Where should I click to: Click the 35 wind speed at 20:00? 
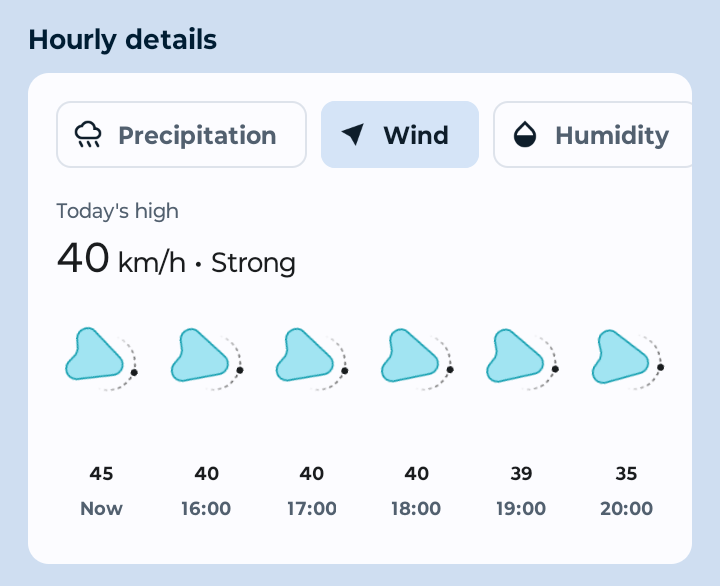626,474
